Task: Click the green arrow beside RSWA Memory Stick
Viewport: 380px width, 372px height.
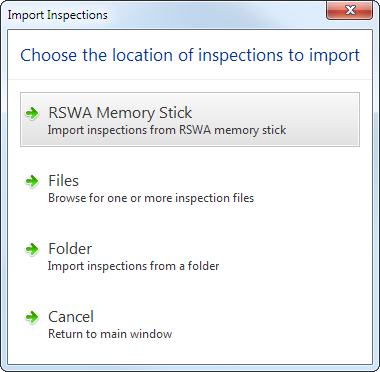Action: click(32, 113)
